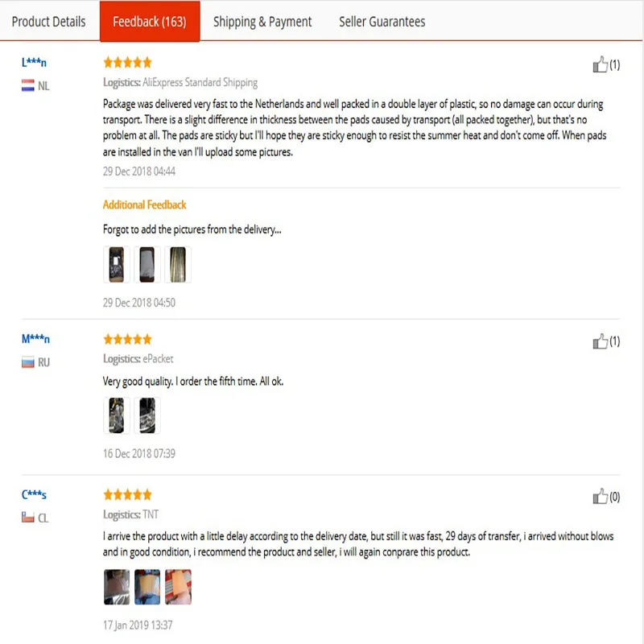Click the Russia flag icon
The width and height of the screenshot is (644, 644).
tap(28, 362)
